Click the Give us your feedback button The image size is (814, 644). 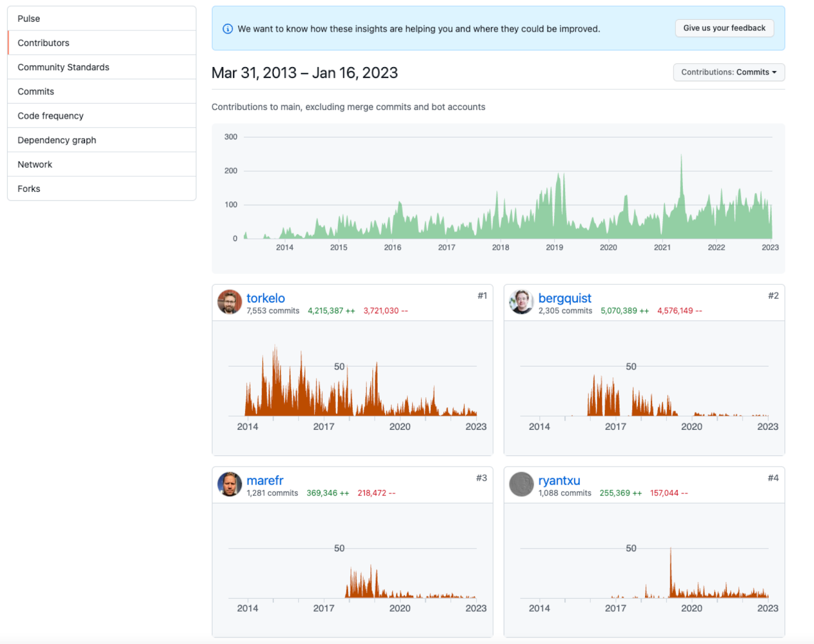tap(724, 28)
